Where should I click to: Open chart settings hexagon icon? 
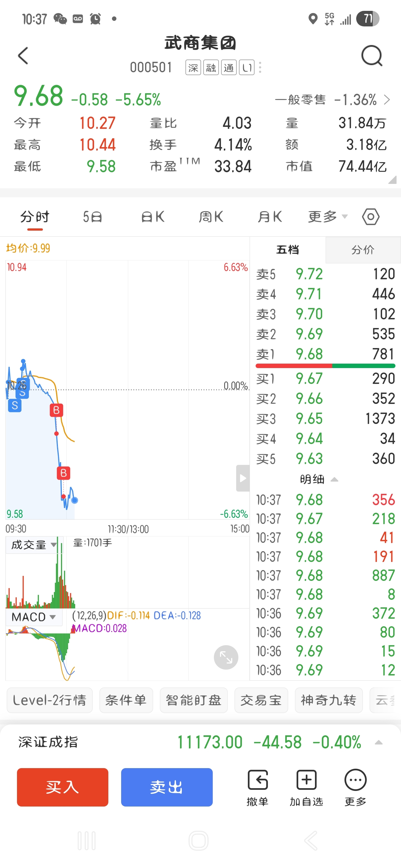click(371, 217)
